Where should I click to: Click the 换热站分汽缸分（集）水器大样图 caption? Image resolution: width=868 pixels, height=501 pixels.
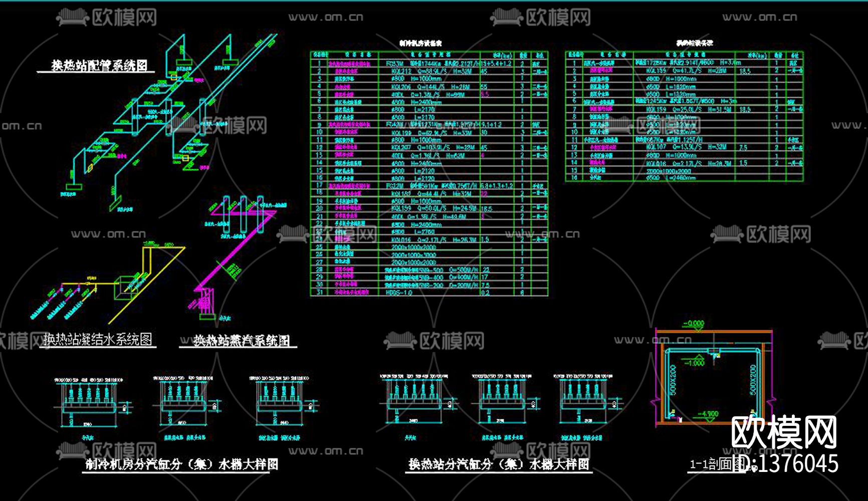[x=499, y=463]
